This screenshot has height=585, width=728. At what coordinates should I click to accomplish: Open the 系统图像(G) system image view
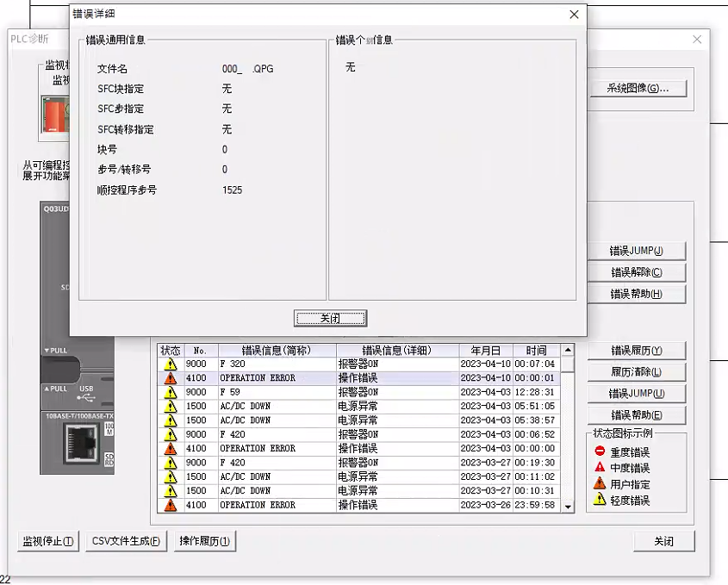pyautogui.click(x=638, y=89)
